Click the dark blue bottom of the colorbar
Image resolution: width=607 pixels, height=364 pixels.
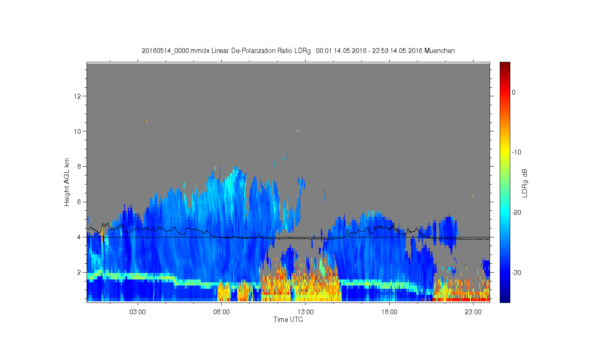(x=505, y=298)
